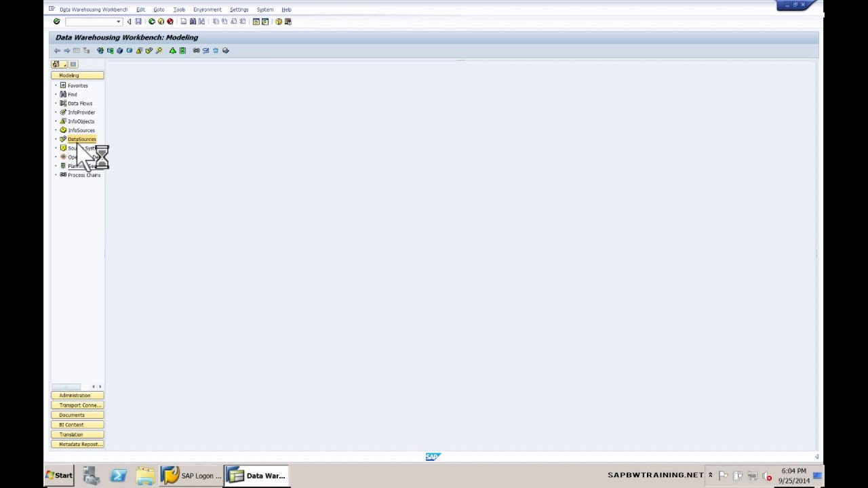
Task: Click the globe icon ending application toolbar
Action: [226, 51]
